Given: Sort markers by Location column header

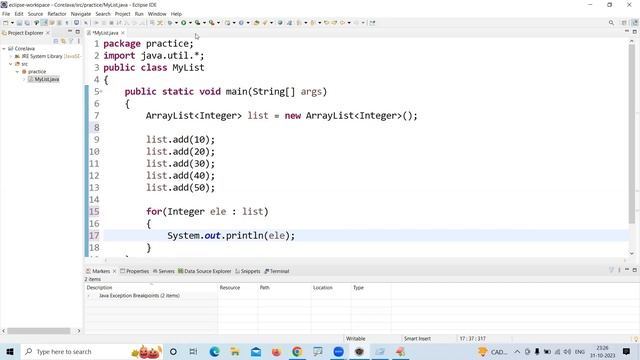Looking at the screenshot, I should [331, 288].
